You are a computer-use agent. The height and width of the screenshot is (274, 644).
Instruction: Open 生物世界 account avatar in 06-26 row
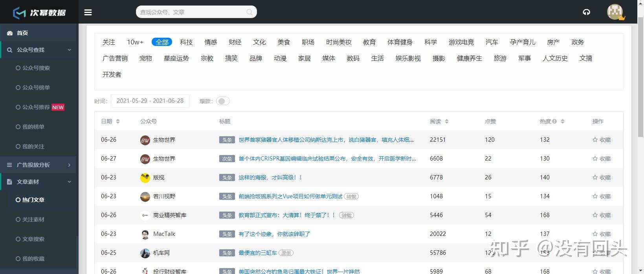tap(145, 140)
